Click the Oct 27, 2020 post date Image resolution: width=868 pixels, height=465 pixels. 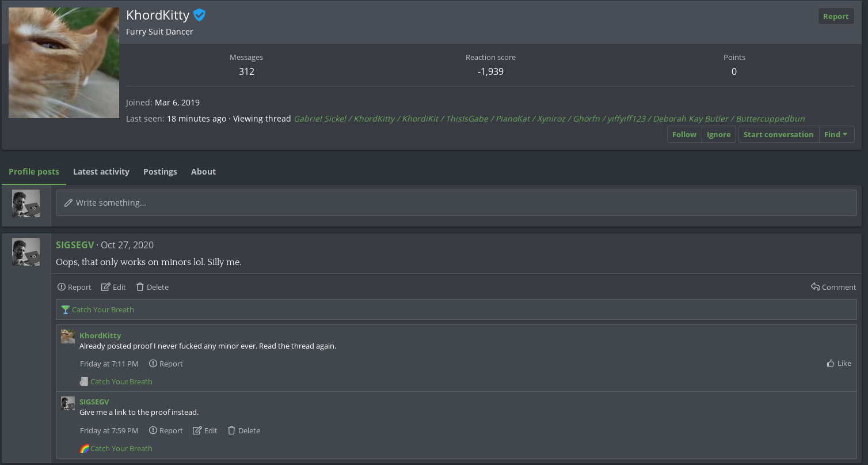pyautogui.click(x=127, y=245)
